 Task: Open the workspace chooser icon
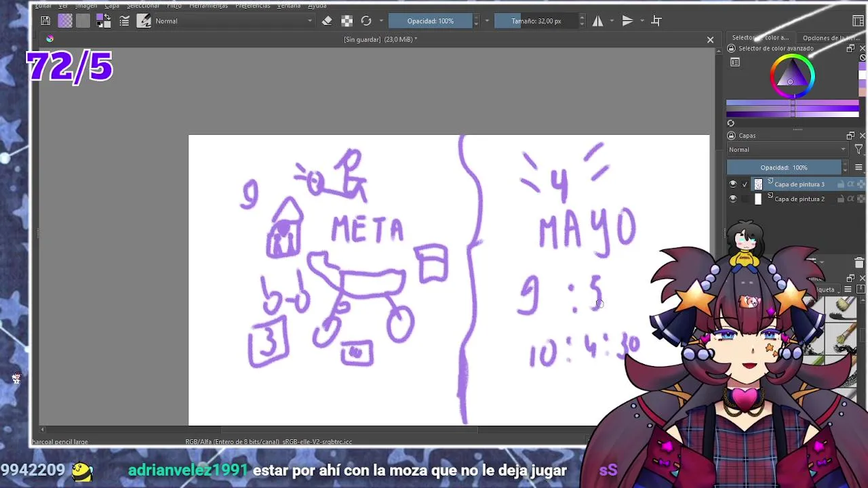(x=859, y=21)
